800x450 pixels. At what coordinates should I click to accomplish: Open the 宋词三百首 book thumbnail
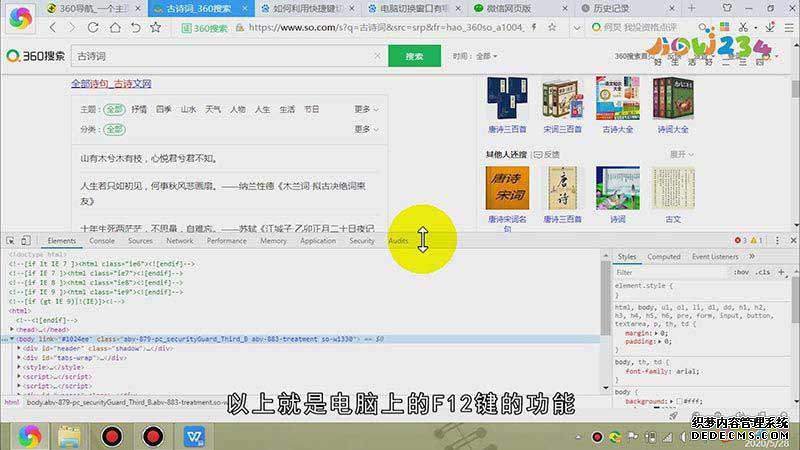click(x=562, y=99)
